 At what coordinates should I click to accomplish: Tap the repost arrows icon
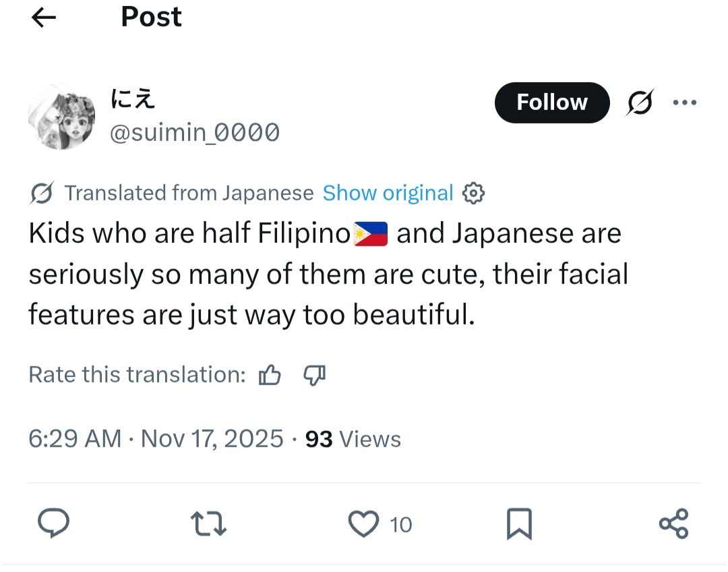click(208, 524)
